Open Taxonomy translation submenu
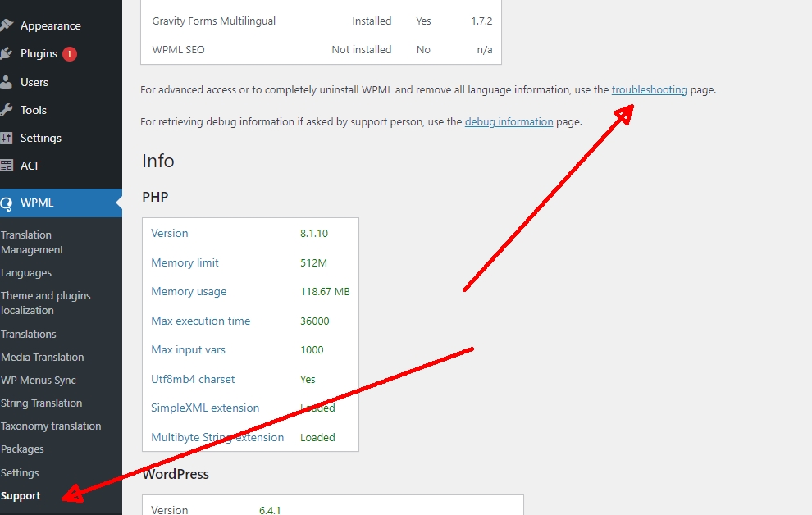Screen dimensions: 812x515 pos(51,426)
